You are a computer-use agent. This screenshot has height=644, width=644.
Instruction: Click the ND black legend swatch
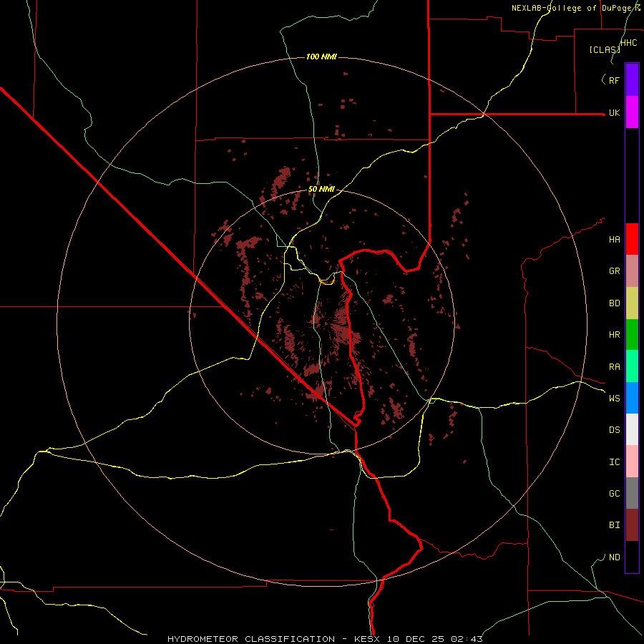coord(632,557)
